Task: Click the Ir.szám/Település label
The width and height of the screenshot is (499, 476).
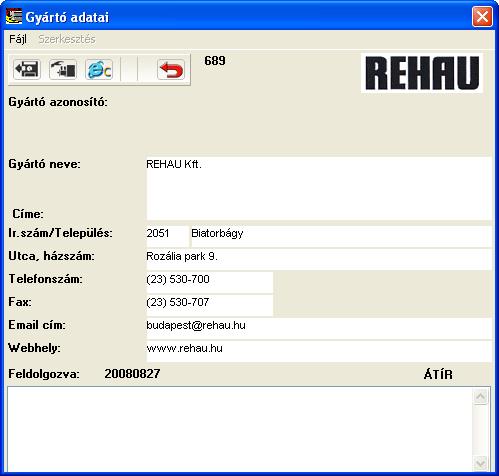Action: pos(60,233)
